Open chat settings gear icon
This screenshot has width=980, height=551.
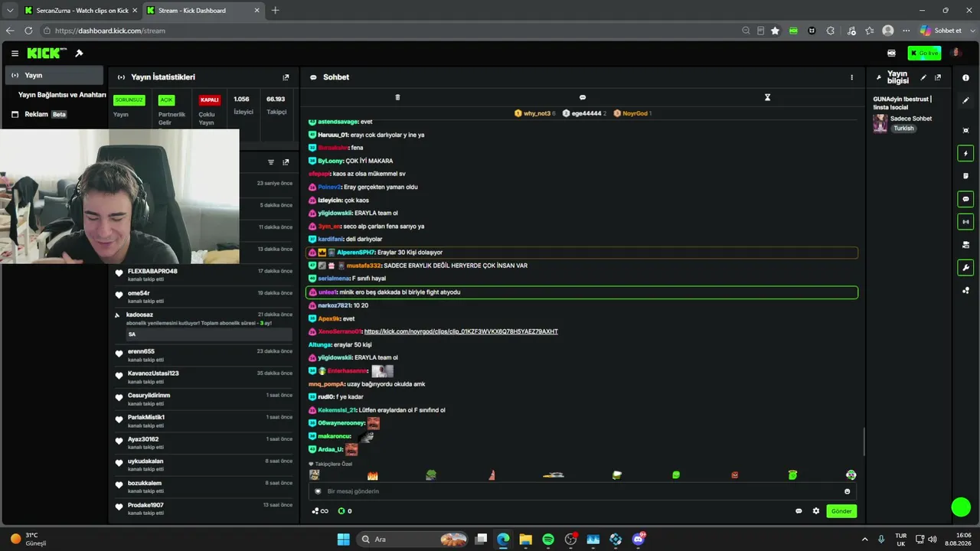816,511
